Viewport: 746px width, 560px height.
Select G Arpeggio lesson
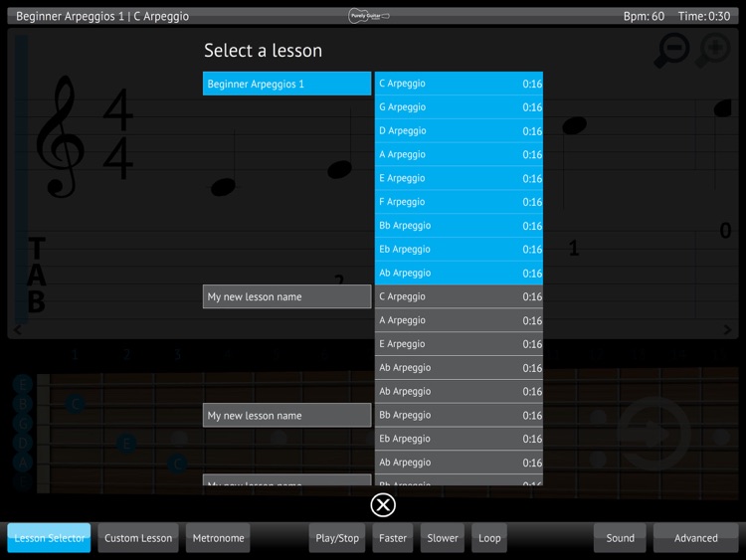point(459,107)
